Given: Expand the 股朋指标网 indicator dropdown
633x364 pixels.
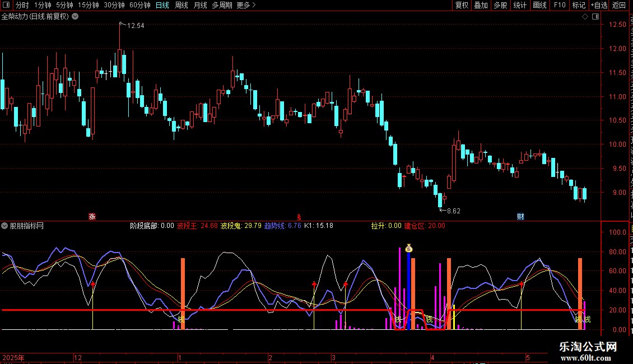Looking at the screenshot, I should point(4,226).
